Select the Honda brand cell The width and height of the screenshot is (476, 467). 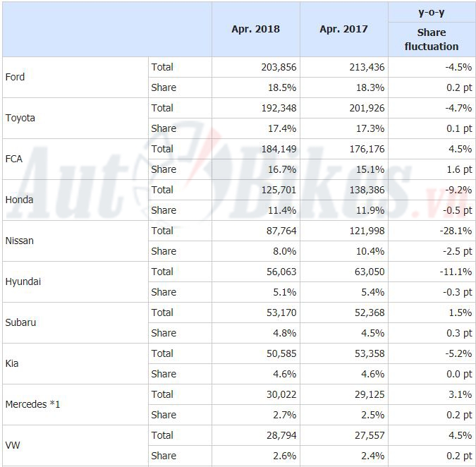click(x=19, y=200)
